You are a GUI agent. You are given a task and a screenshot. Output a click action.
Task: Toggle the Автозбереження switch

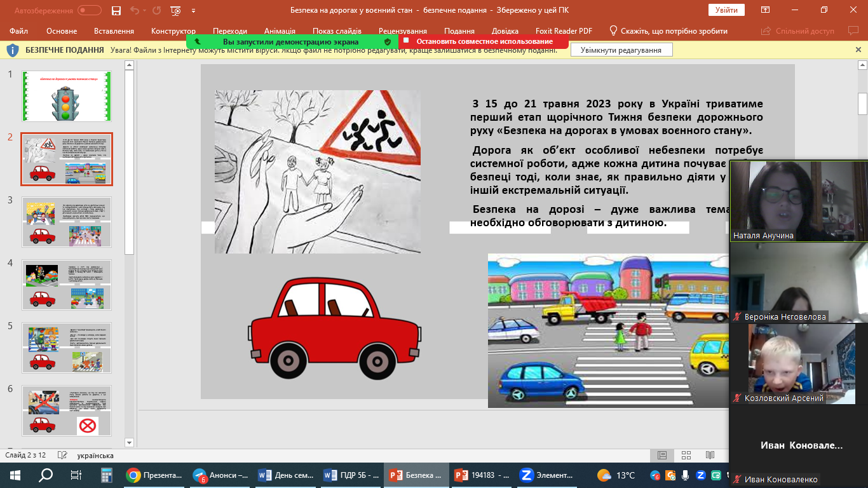click(90, 10)
